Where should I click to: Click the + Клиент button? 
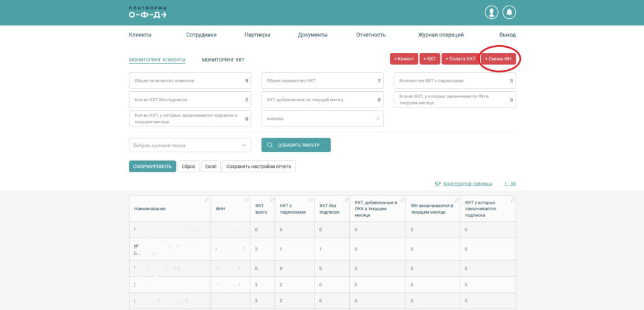pos(404,58)
